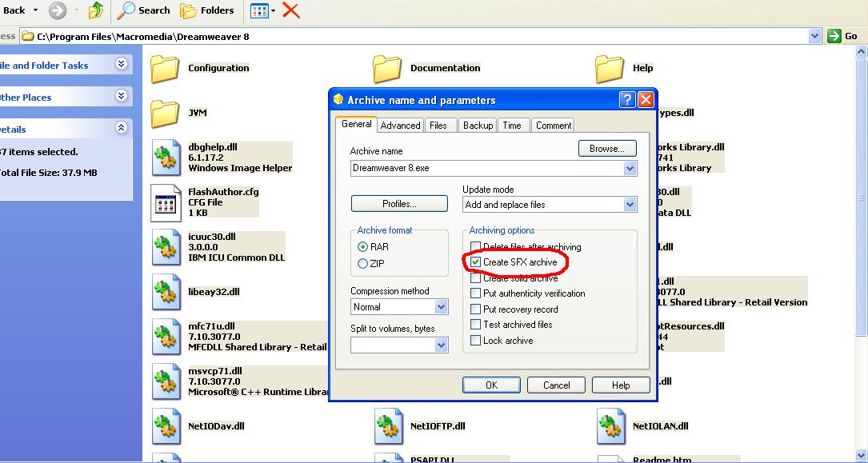Select the dbghelp.dll file icon

166,158
